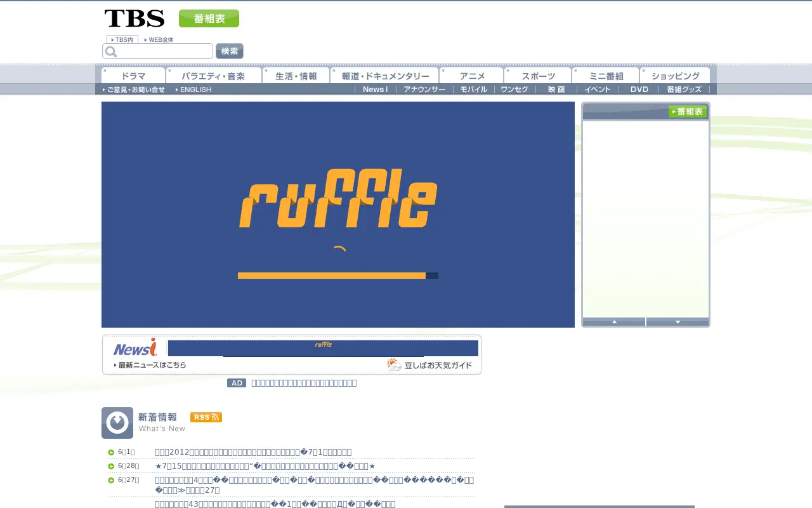The height and width of the screenshot is (508, 812).
Task: Open the スポーツ navigation tab
Action: pyautogui.click(x=538, y=76)
